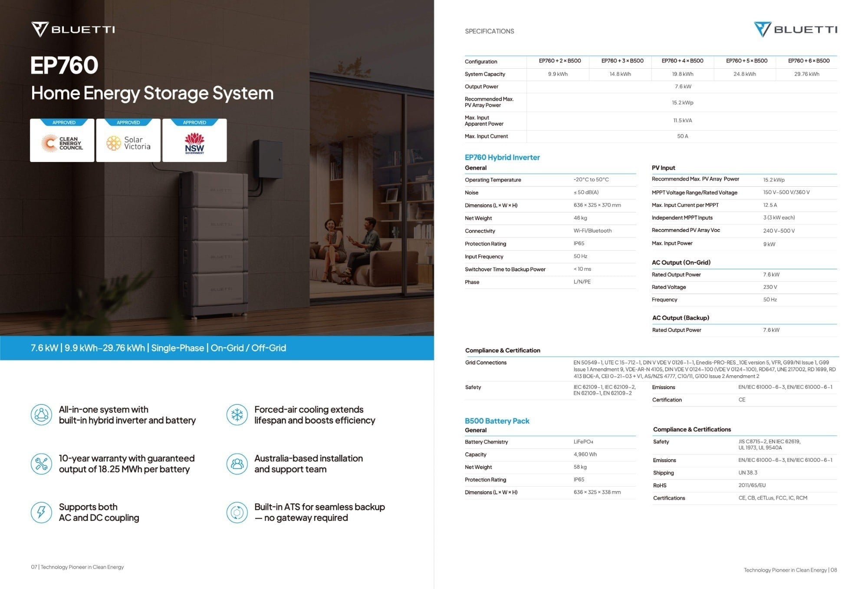The width and height of the screenshot is (868, 589).
Task: Click the SPECIFICATIONS page label
Action: tap(489, 31)
